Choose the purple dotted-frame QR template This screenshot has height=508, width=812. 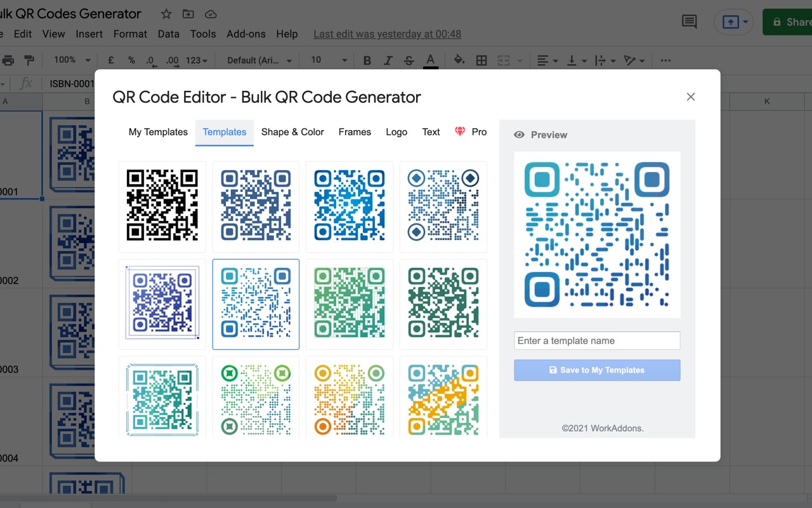[162, 304]
